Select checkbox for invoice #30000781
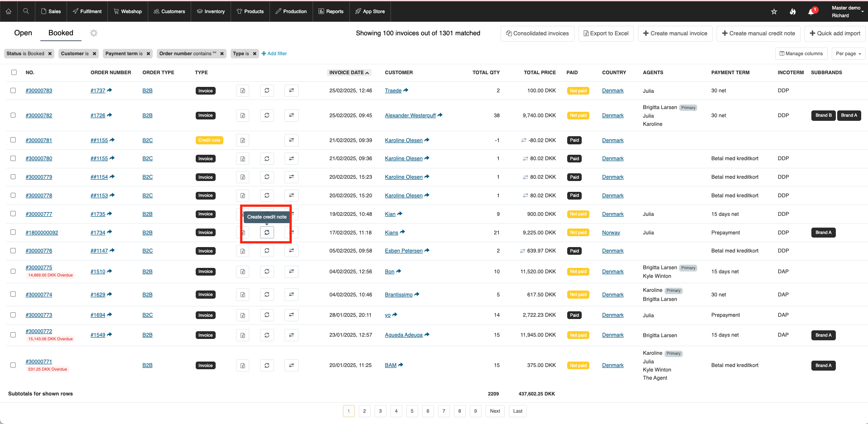The width and height of the screenshot is (868, 424). [x=13, y=140]
